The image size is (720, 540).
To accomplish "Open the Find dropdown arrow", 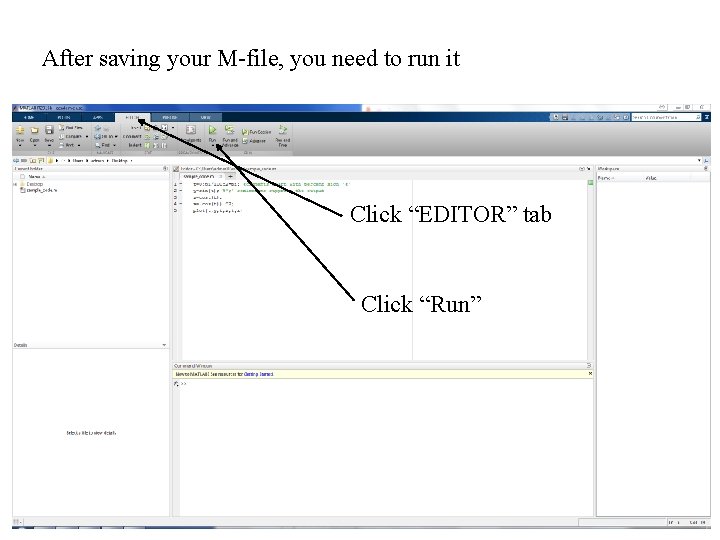I will (x=114, y=145).
